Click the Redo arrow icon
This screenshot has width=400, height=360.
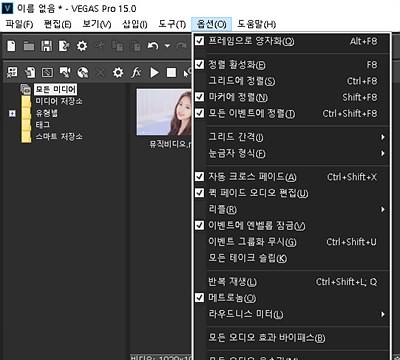(182, 46)
